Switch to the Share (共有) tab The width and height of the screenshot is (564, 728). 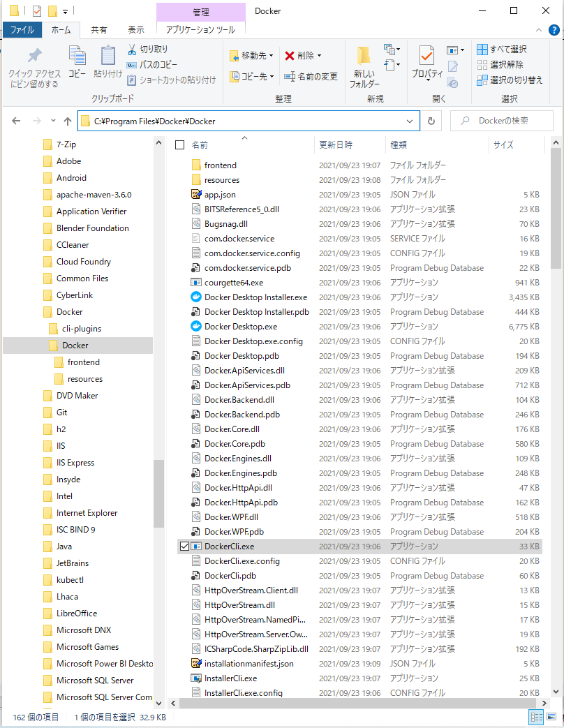(98, 30)
